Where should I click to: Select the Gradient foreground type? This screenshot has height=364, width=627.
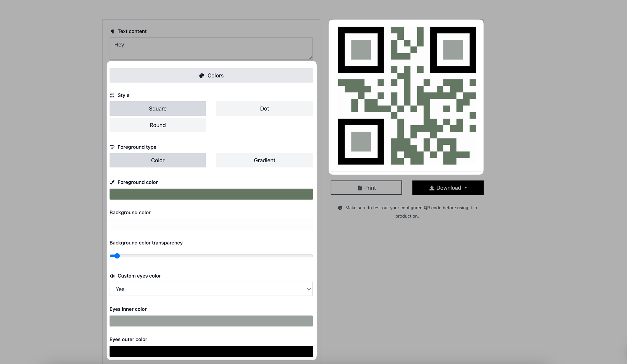[x=265, y=160]
